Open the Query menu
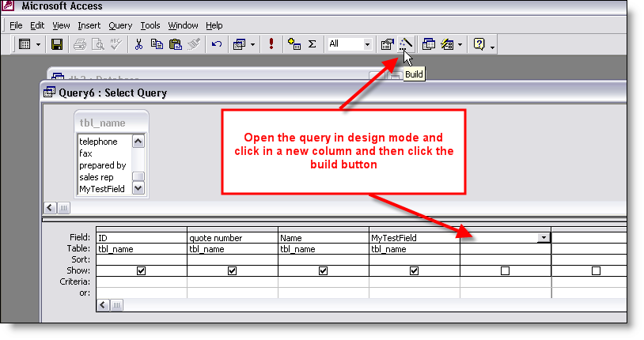Image resolution: width=644 pixels, height=340 pixels. point(120,25)
